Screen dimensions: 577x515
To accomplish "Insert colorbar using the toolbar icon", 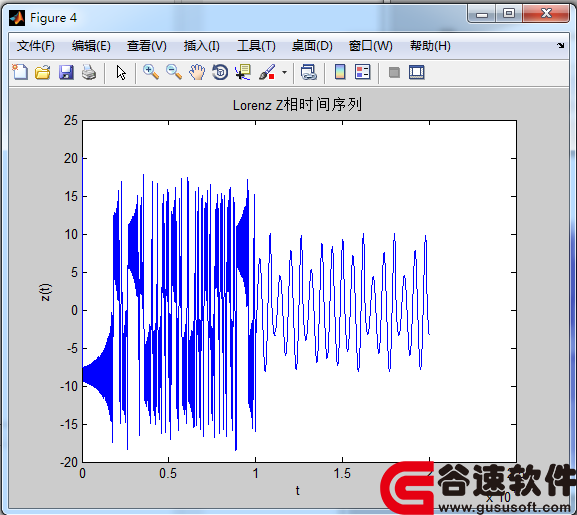I will tap(340, 72).
